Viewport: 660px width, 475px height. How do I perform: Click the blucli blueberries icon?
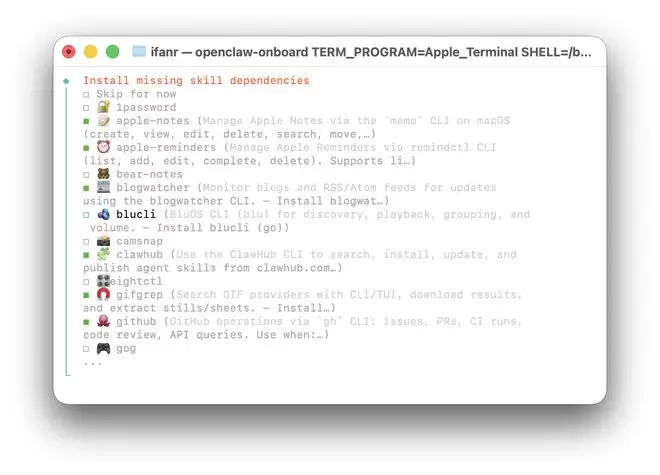click(x=104, y=214)
